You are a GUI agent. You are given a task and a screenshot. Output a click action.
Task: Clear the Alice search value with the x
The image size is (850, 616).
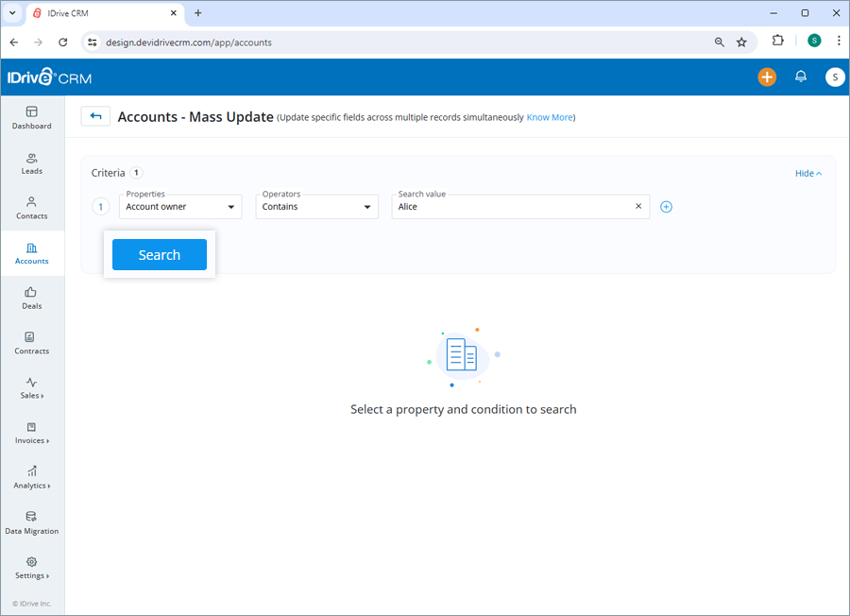[x=638, y=206]
